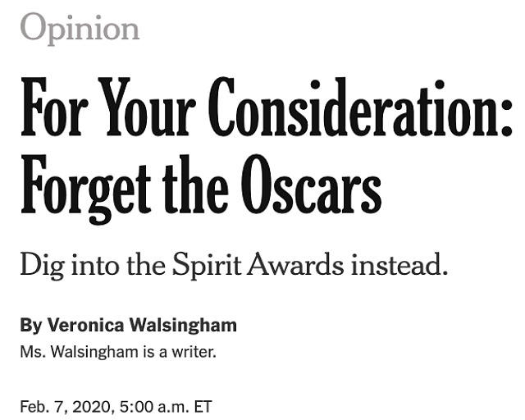Click the word 'Consideration:' in the headline
Image resolution: width=525 pixels, height=420 pixels.
[x=360, y=107]
